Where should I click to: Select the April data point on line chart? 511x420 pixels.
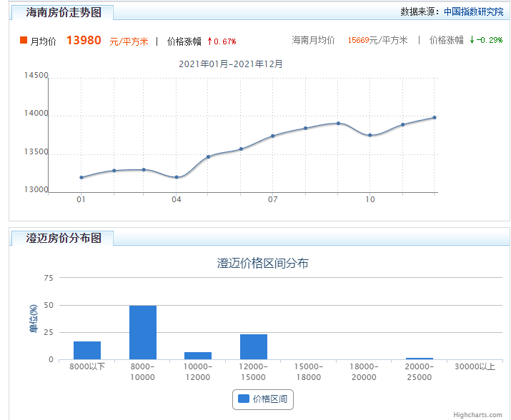[177, 177]
